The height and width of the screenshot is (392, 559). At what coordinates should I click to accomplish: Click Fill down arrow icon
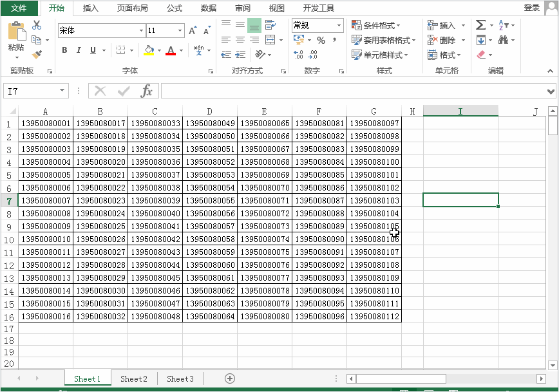(x=480, y=40)
